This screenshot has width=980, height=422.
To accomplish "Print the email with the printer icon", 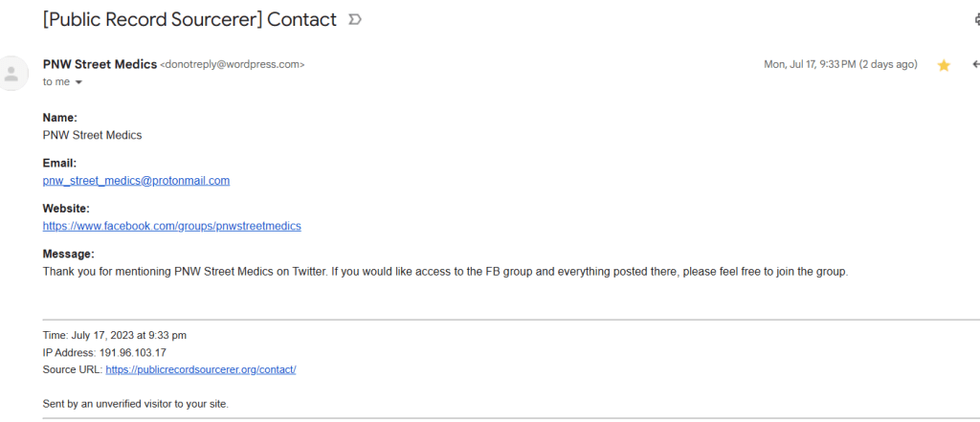I will click(x=976, y=20).
